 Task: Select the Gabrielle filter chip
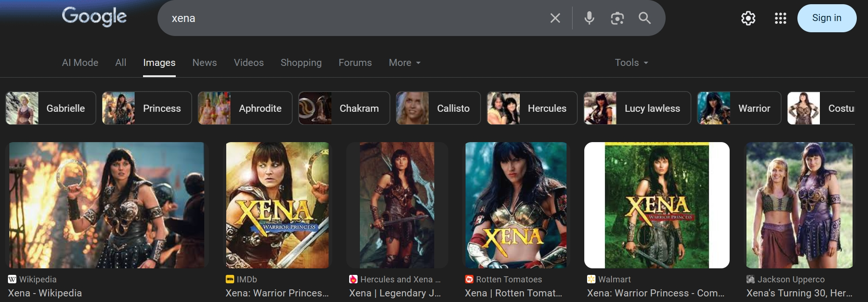coord(50,108)
